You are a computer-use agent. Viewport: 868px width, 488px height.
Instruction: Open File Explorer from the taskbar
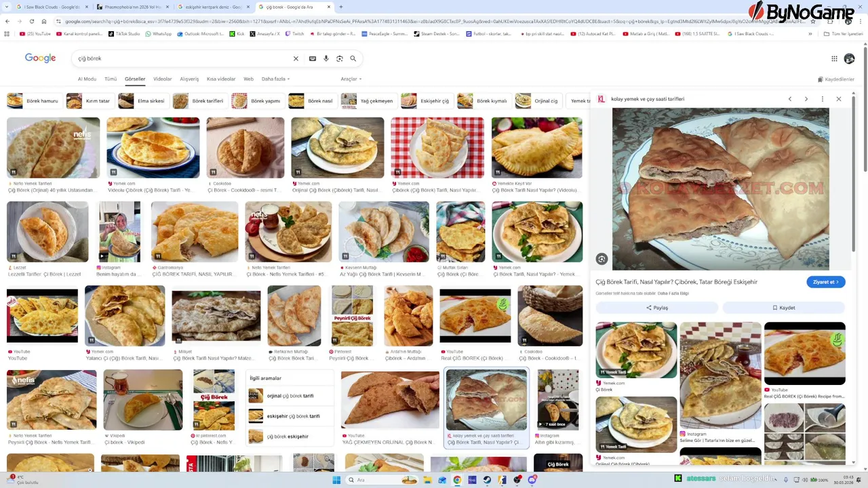pyautogui.click(x=427, y=480)
